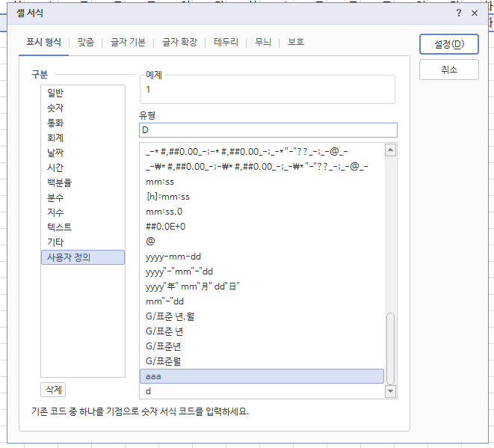Select the mm:ss format

(x=262, y=182)
